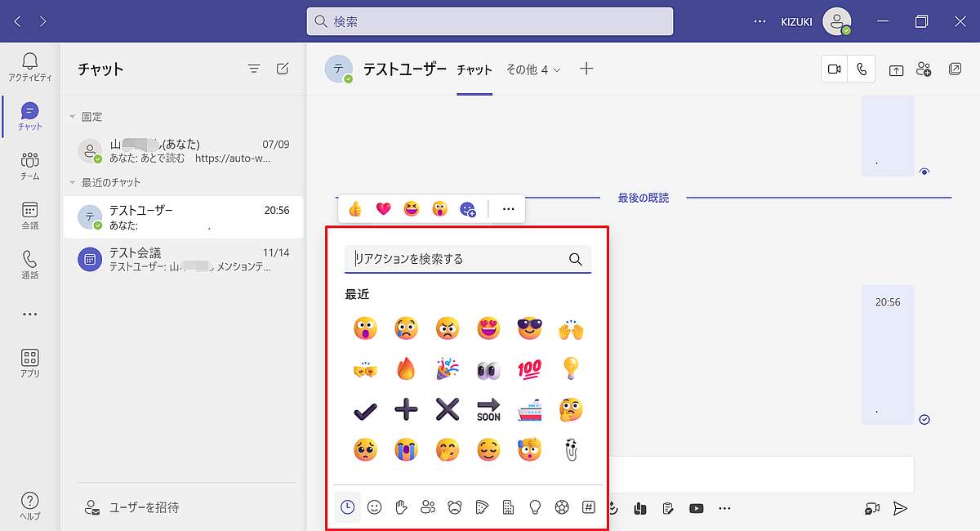This screenshot has width=980, height=531.
Task: Select the Recent emoji category
Action: tap(347, 506)
